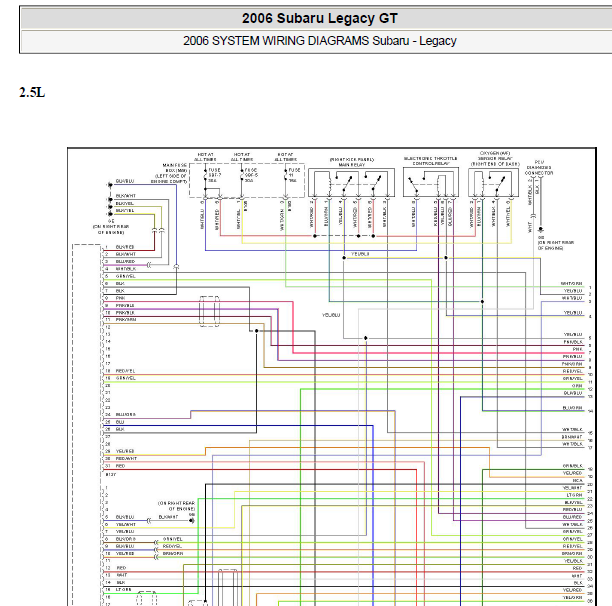
Task: Click "RED" at pin 31 of left connector
Action: (120, 466)
